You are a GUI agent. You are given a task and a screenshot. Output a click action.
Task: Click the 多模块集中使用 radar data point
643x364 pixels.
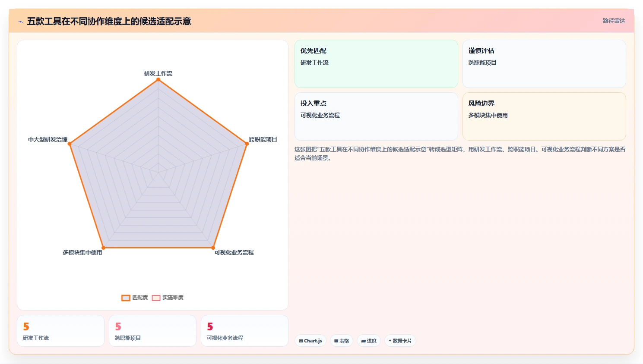coord(103,248)
